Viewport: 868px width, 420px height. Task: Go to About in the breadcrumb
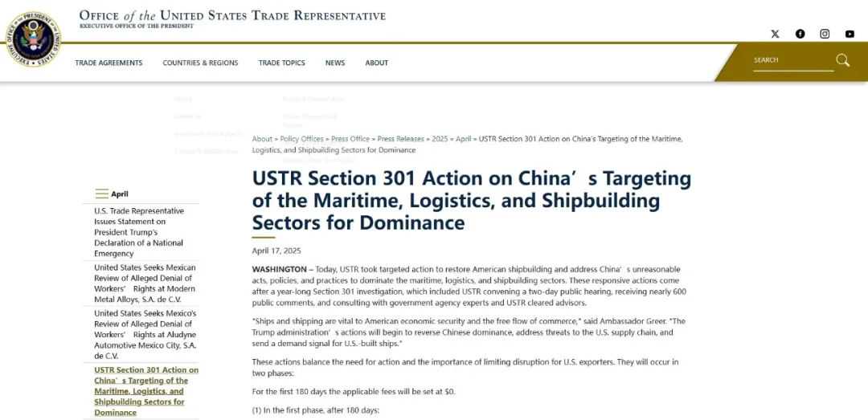262,139
